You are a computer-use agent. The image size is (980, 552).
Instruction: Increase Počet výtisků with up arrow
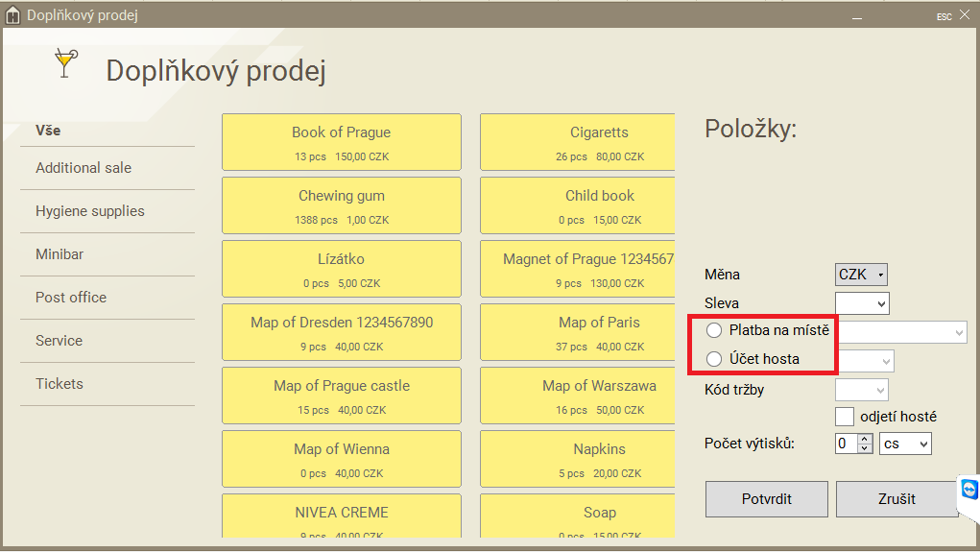864,439
